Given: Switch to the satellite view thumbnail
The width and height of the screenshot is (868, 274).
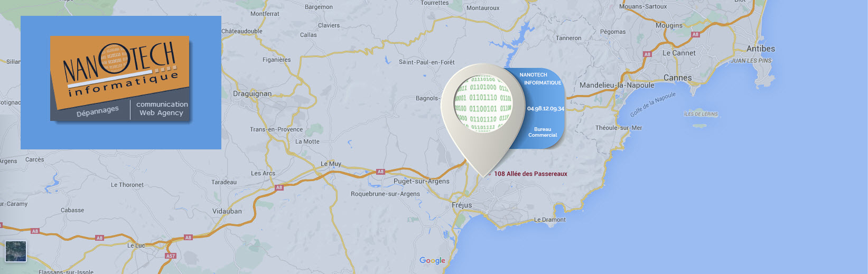Looking at the screenshot, I should (16, 252).
